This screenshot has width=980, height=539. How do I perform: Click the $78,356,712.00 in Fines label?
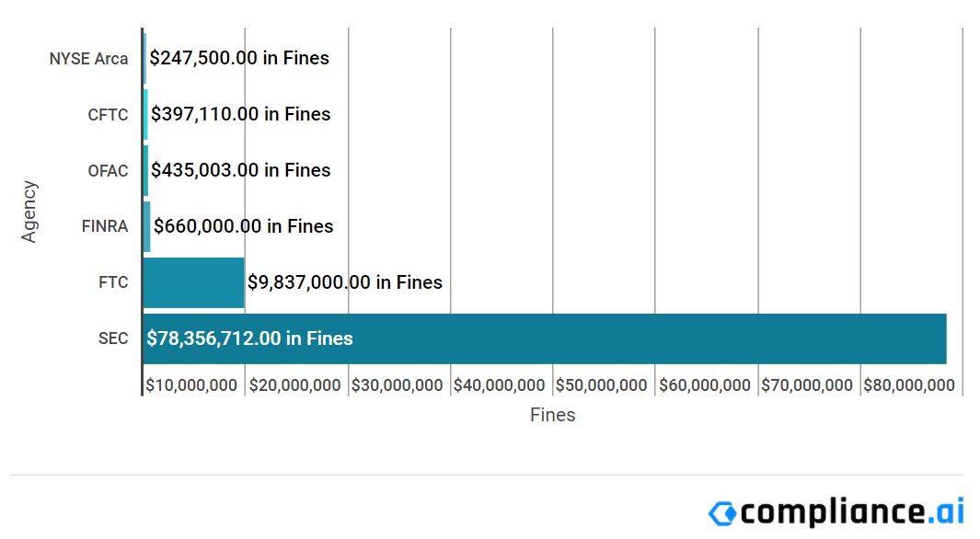coord(250,338)
